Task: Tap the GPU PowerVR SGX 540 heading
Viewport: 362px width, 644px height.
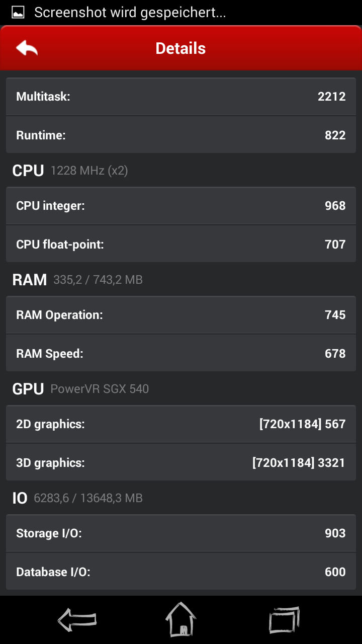Action: point(80,389)
